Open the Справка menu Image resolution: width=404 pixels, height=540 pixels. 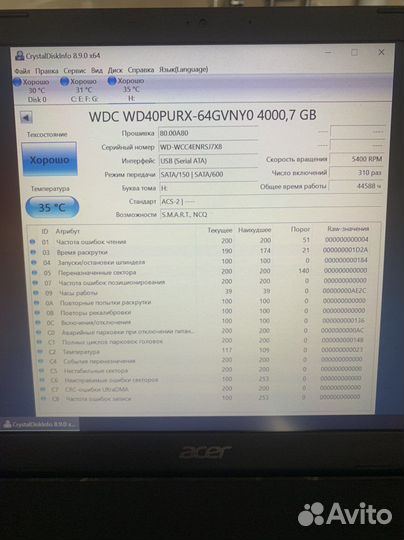click(141, 70)
